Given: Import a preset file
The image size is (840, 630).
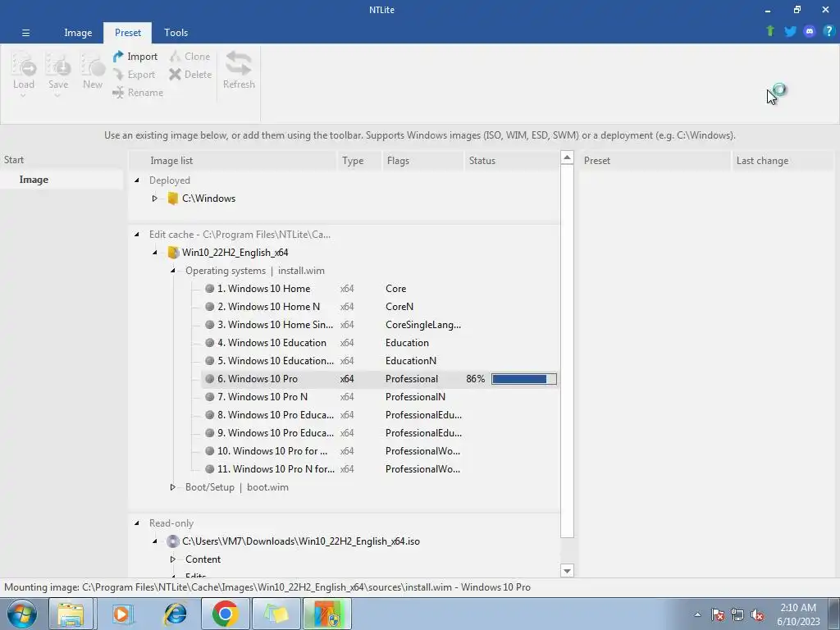Looking at the screenshot, I should pos(135,57).
